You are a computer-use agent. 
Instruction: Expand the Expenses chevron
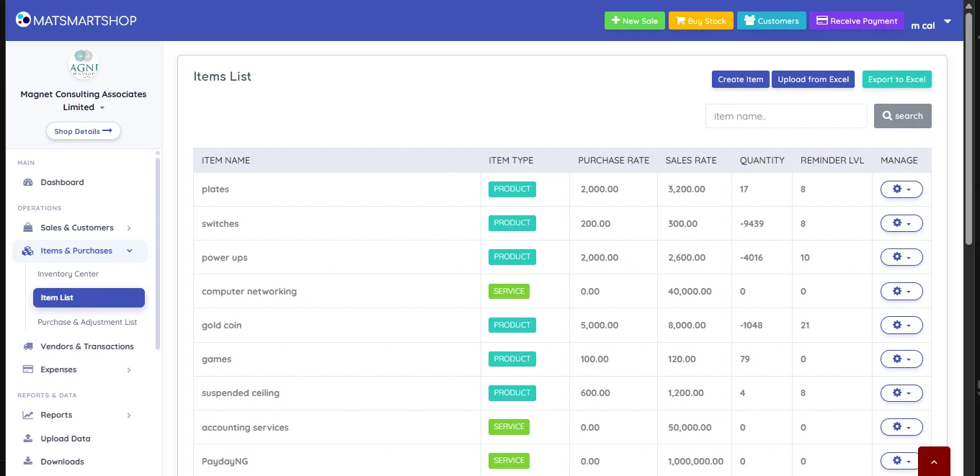pyautogui.click(x=129, y=370)
